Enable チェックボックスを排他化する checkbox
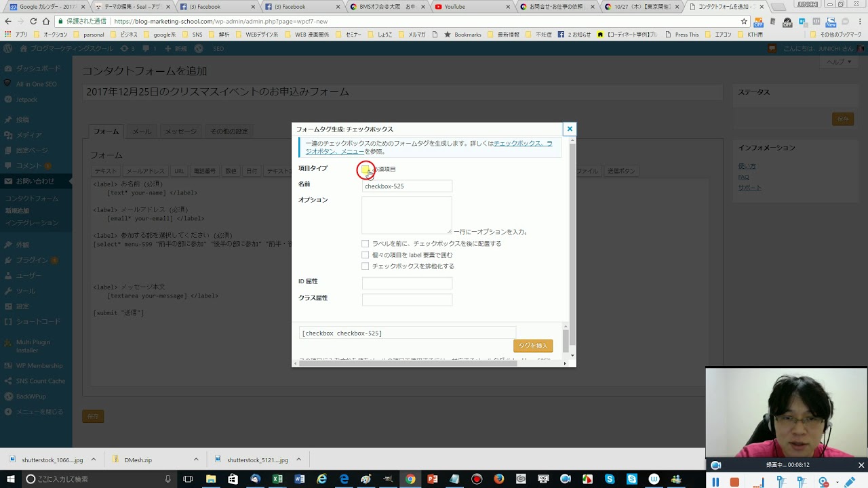 [366, 266]
